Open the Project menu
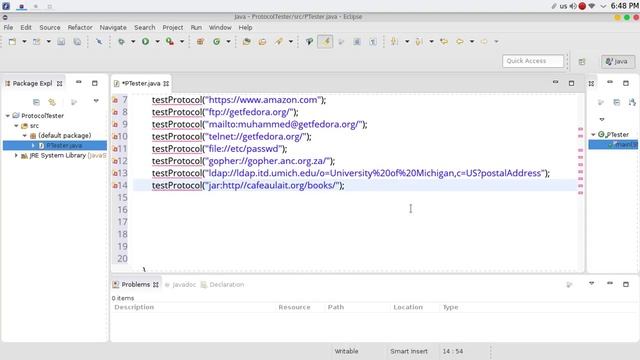Viewport: 640px width, 360px height. point(173,27)
